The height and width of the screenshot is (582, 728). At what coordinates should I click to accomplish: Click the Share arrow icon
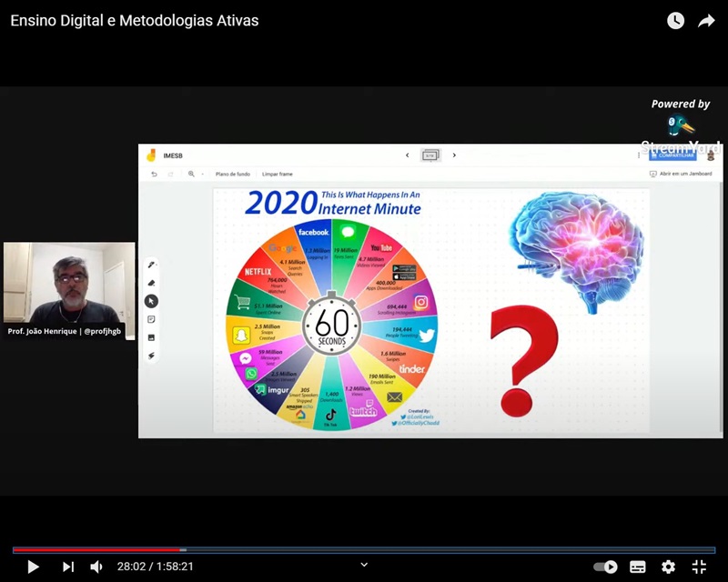click(x=706, y=21)
